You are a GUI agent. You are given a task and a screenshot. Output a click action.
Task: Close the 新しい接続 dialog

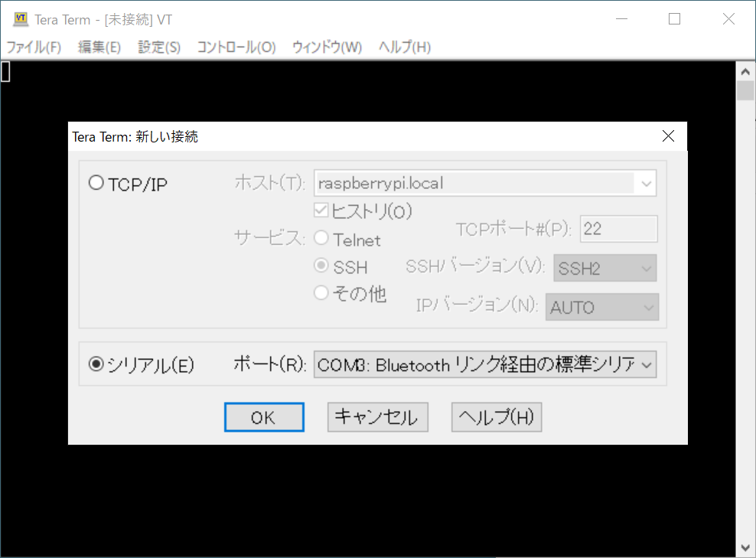pos(668,136)
